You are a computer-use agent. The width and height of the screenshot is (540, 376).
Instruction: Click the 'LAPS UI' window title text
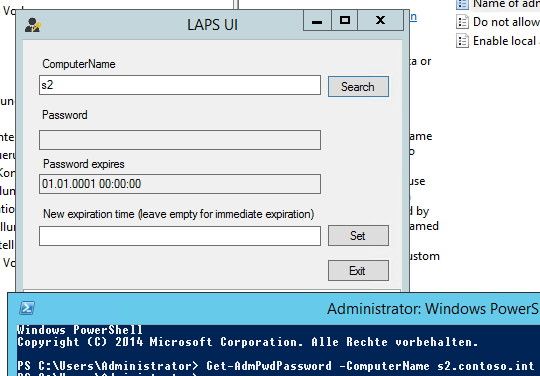(x=212, y=25)
